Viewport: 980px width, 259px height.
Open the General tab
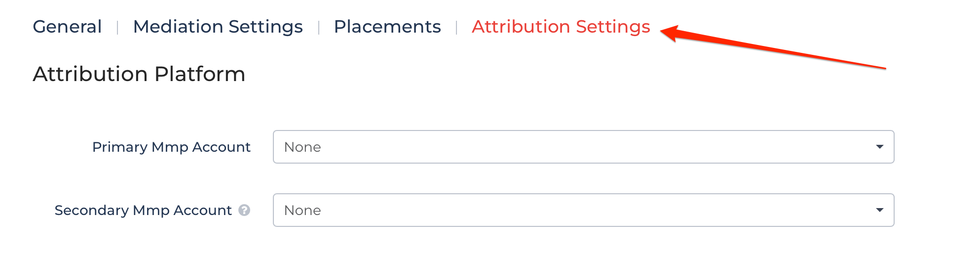pos(67,27)
